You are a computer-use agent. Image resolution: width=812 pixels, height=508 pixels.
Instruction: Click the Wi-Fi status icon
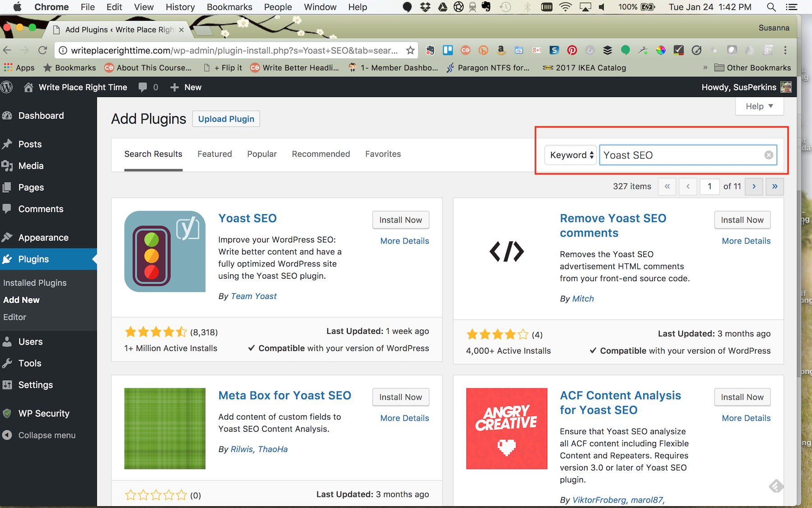coord(565,7)
